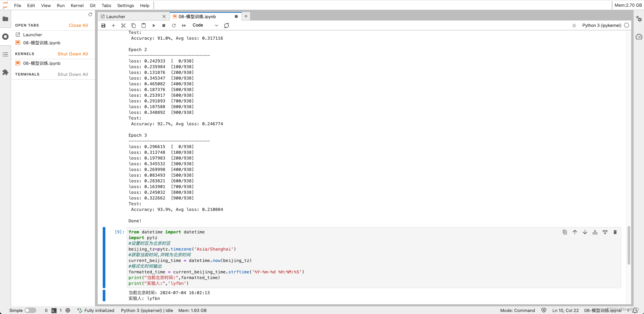Paste a cell from the clipboard icon
The width and height of the screenshot is (644, 314).
(144, 26)
